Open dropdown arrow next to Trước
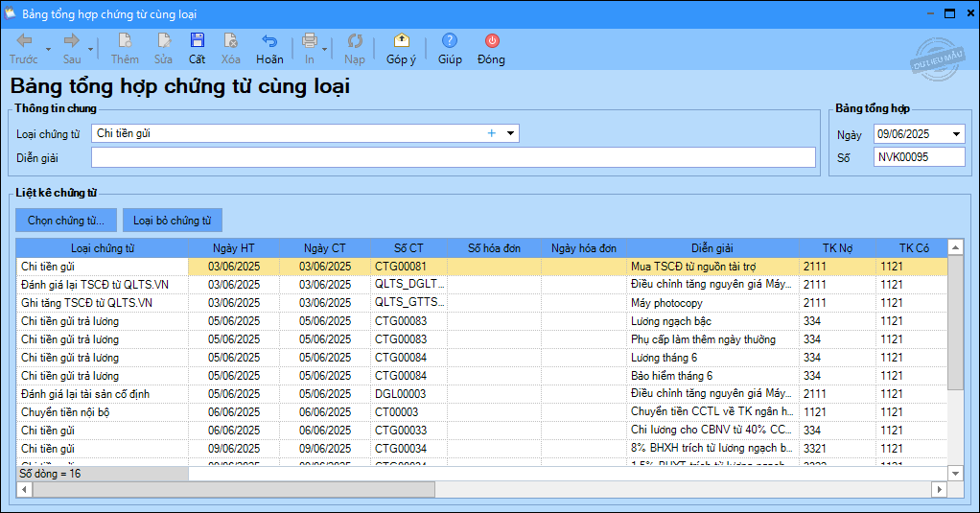This screenshot has height=513, width=980. (x=48, y=49)
